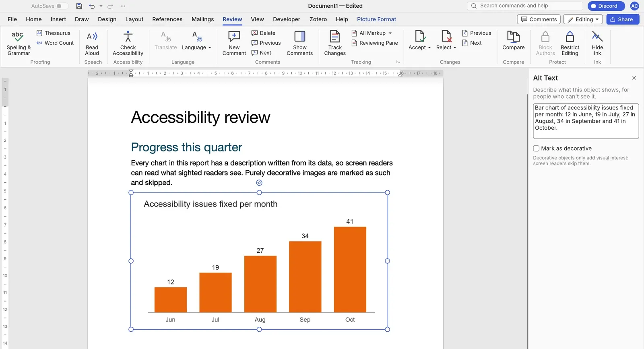644x349 pixels.
Task: Go to Previous comment in Comments group
Action: pyautogui.click(x=266, y=43)
